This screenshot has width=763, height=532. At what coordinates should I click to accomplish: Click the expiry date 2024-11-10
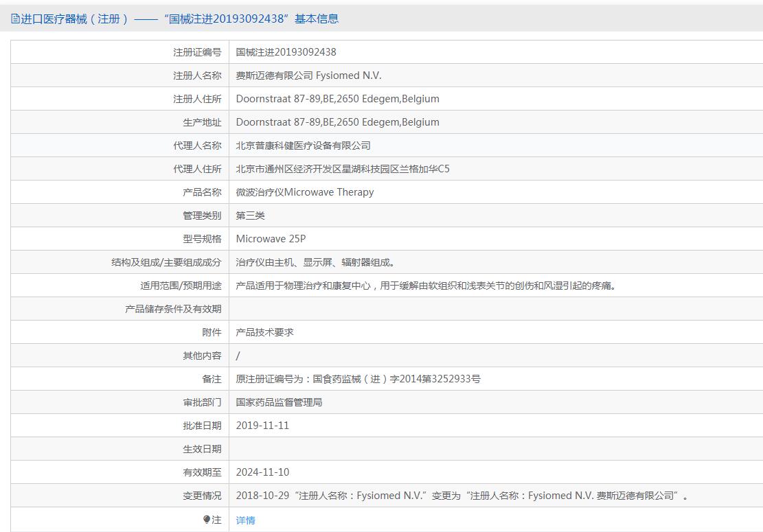(x=262, y=472)
